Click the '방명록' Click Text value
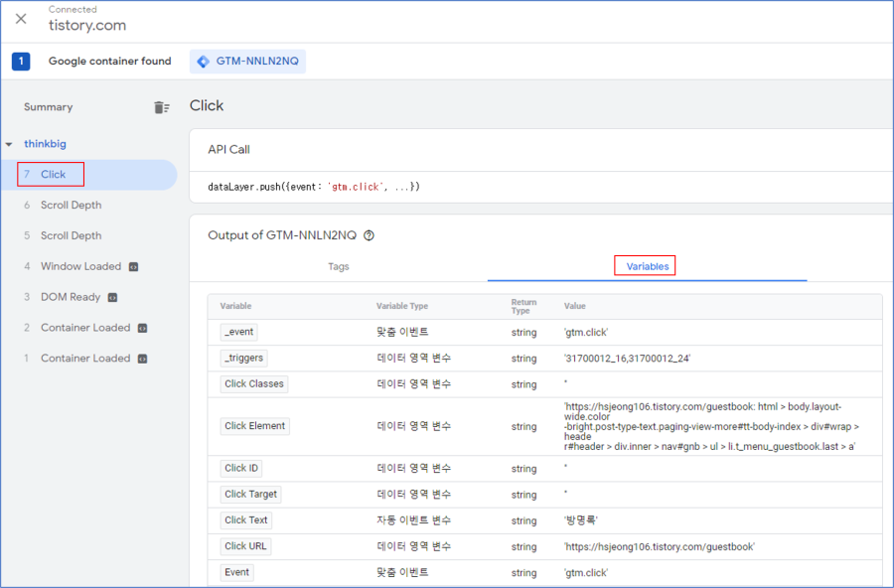The height and width of the screenshot is (588, 894). 581,520
